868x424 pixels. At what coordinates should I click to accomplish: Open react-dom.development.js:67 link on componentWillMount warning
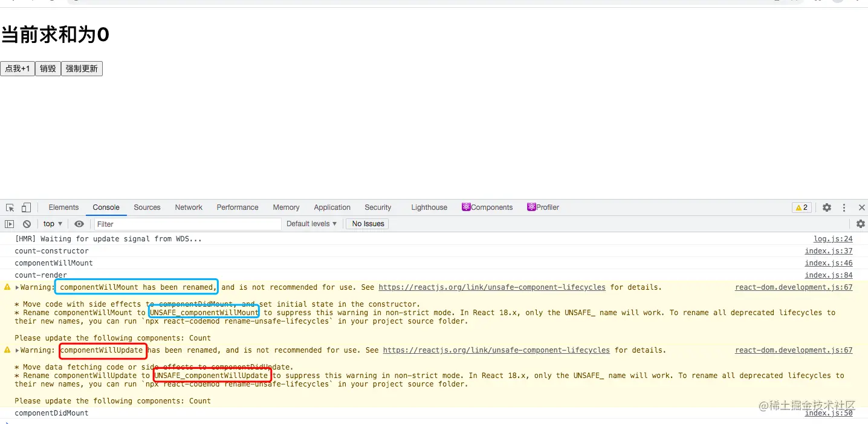(794, 287)
